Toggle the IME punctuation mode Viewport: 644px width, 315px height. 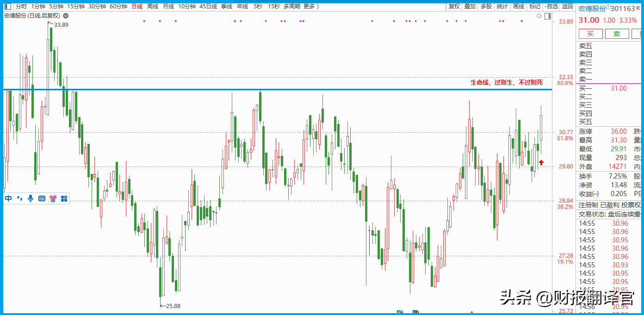(19, 198)
